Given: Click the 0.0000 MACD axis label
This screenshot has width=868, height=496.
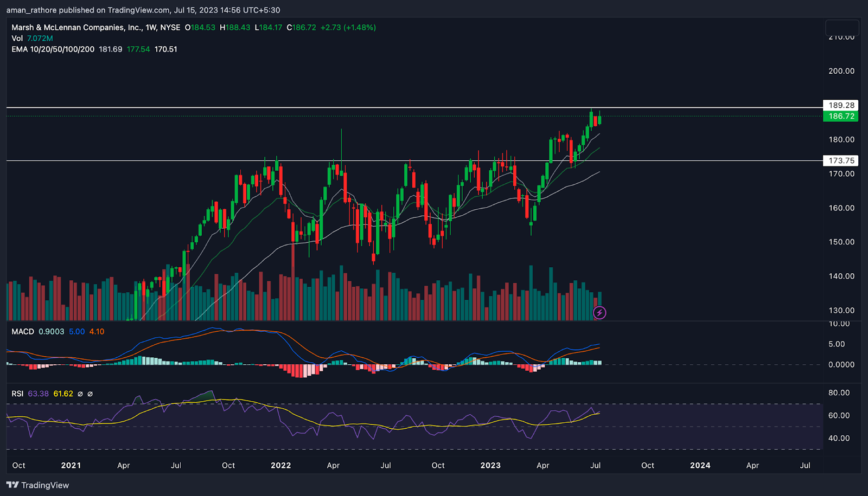Looking at the screenshot, I should (841, 364).
